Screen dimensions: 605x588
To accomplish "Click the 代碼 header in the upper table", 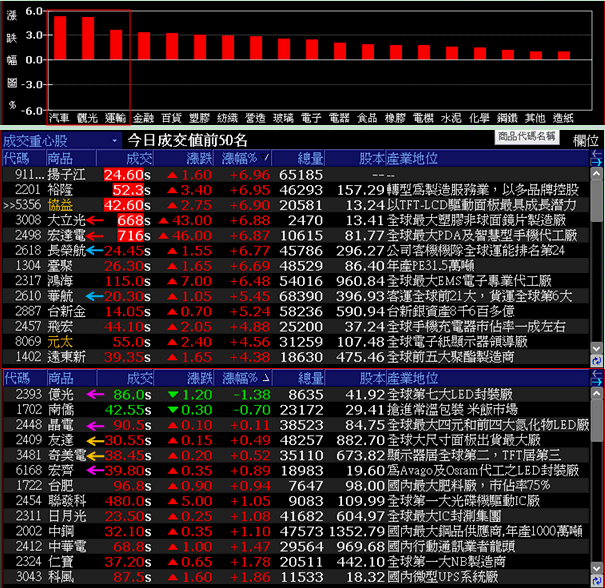I will click(x=24, y=158).
